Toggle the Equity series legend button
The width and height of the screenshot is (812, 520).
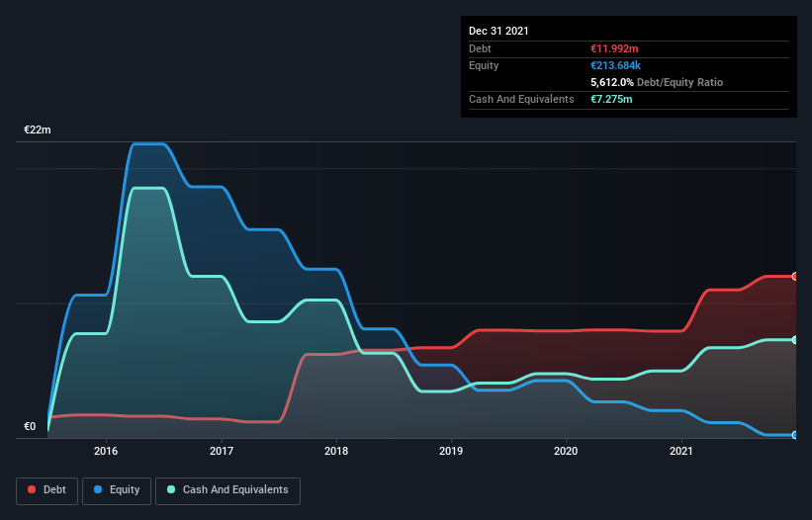coord(117,490)
